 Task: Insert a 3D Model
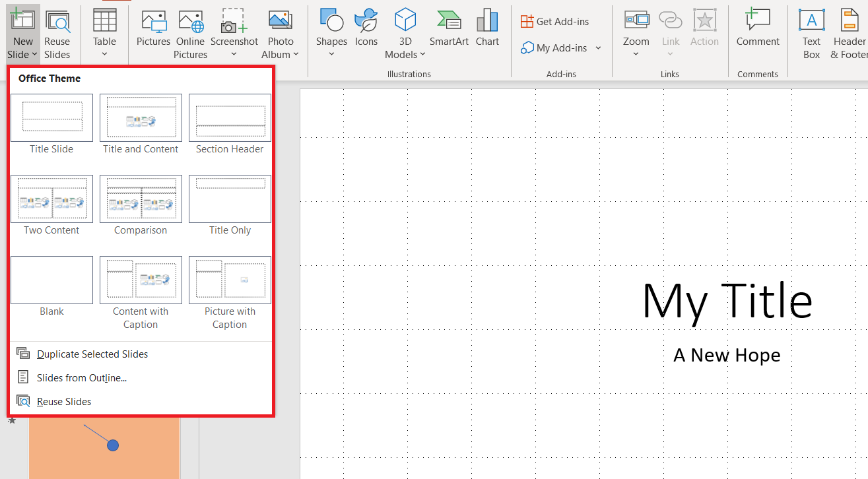(x=405, y=33)
